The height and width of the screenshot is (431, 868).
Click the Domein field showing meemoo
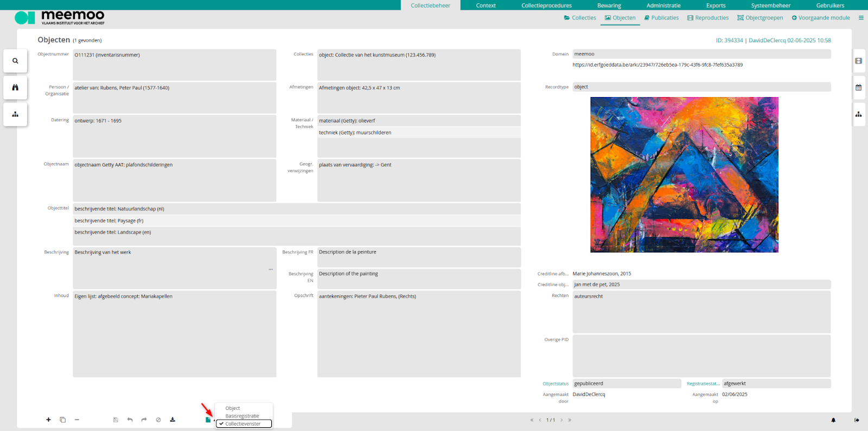click(701, 54)
